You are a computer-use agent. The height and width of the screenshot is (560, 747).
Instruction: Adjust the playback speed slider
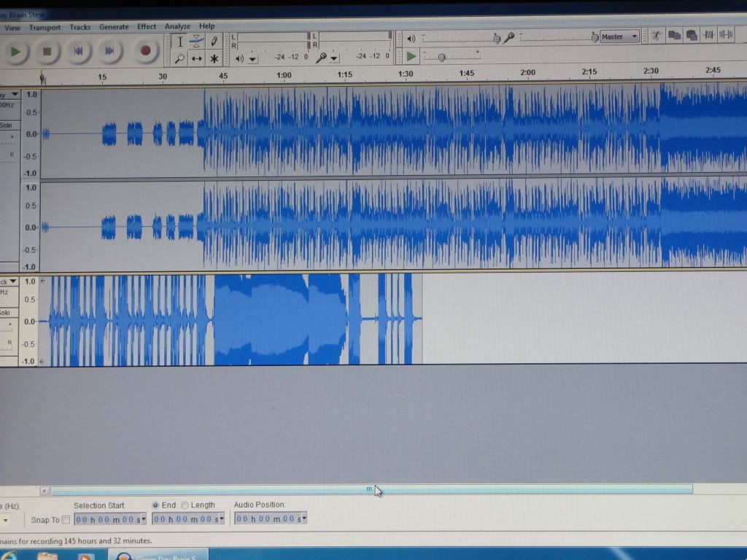[441, 57]
